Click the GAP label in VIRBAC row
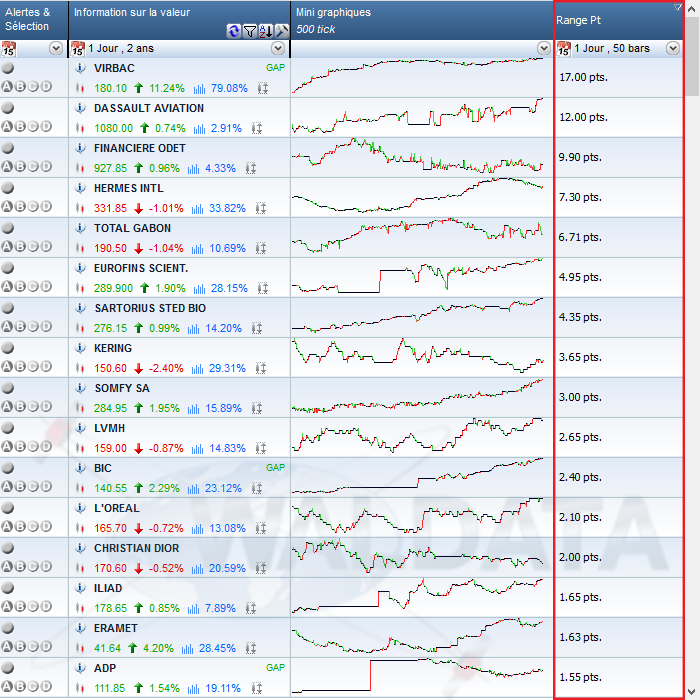Viewport: 700px width, 700px height. [275, 68]
